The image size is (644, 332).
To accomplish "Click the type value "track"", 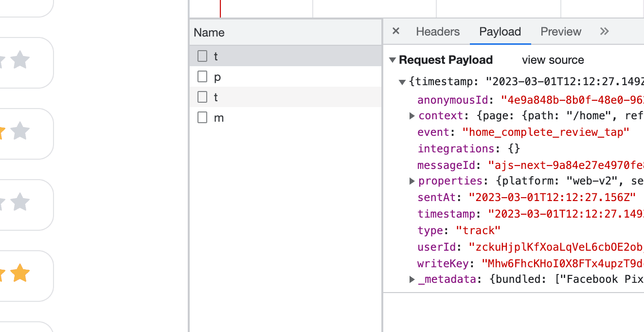I will 478,230.
